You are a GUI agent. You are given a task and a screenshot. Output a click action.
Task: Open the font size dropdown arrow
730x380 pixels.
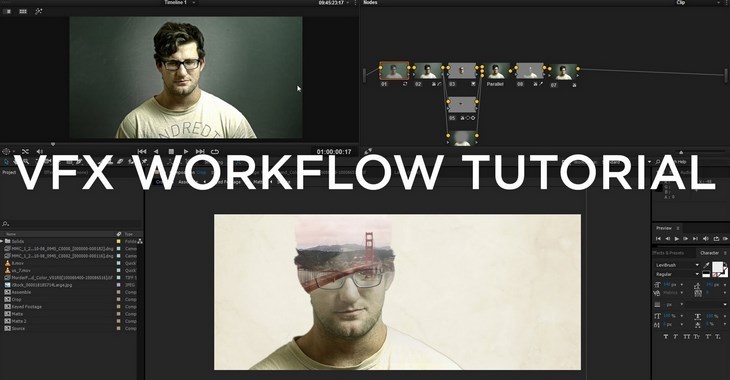coord(682,285)
